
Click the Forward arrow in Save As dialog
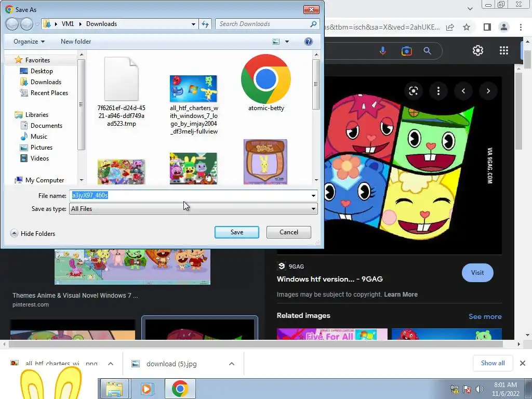tap(26, 24)
